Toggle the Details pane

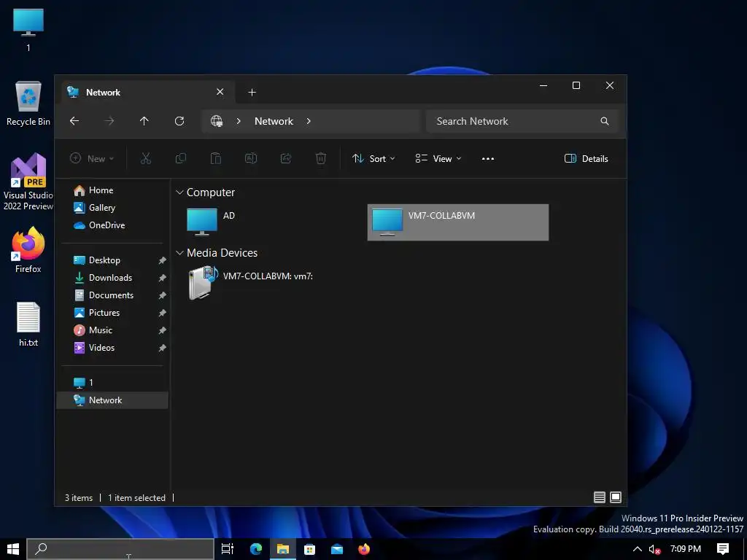pos(587,158)
